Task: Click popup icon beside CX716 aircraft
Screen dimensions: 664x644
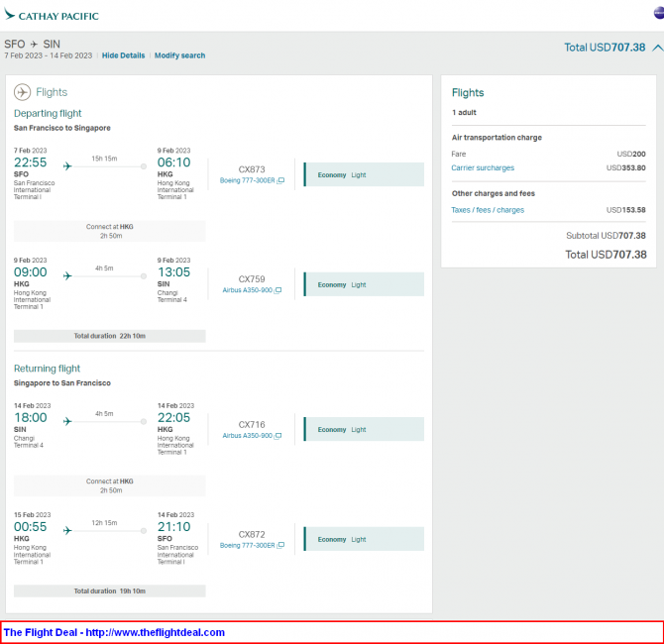Action: click(277, 436)
